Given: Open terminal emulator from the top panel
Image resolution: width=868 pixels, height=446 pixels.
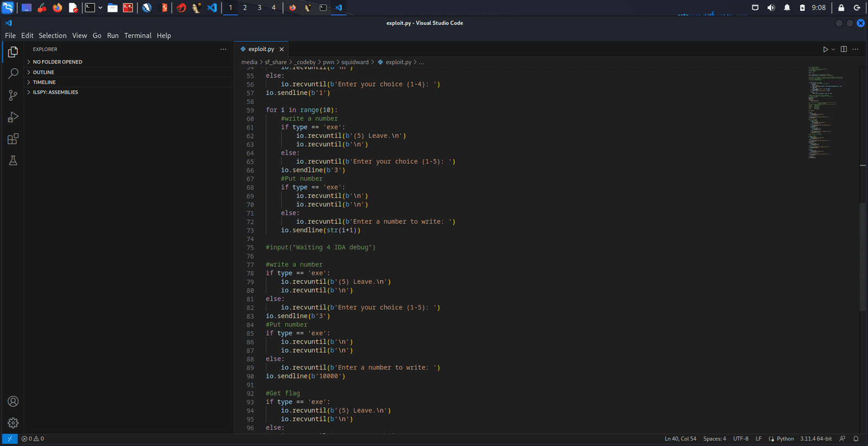Looking at the screenshot, I should pyautogui.click(x=90, y=8).
